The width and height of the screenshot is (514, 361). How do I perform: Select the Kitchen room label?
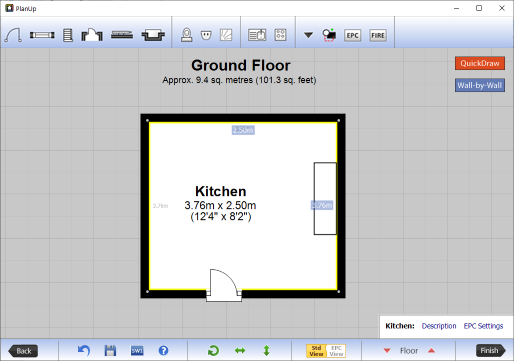[x=221, y=191]
